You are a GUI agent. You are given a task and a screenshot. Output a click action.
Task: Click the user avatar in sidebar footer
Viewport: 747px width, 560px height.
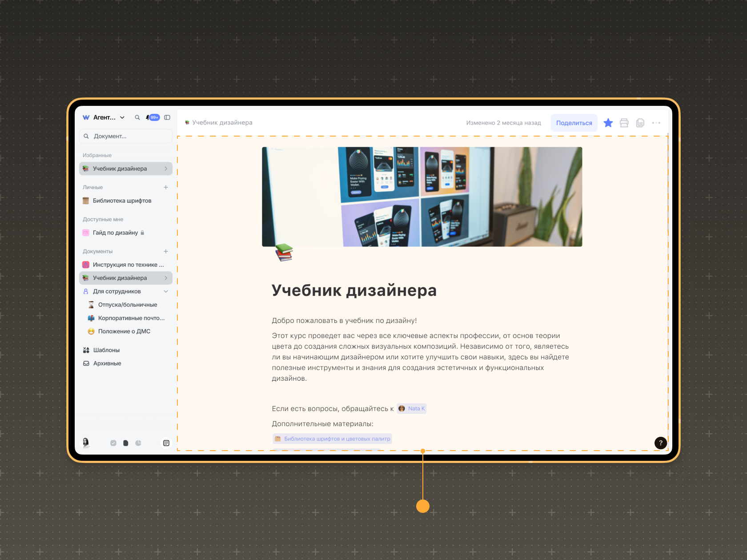click(86, 442)
